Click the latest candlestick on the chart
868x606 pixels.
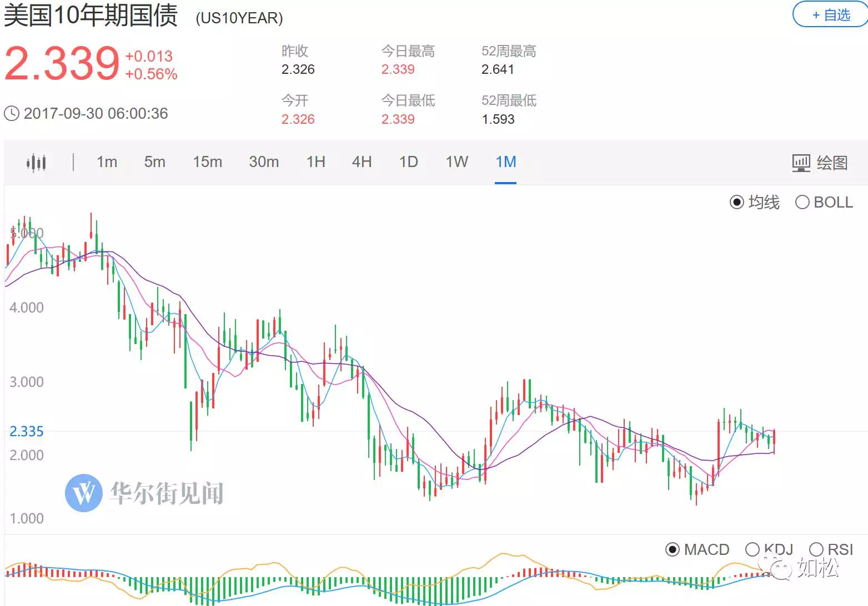tap(774, 442)
